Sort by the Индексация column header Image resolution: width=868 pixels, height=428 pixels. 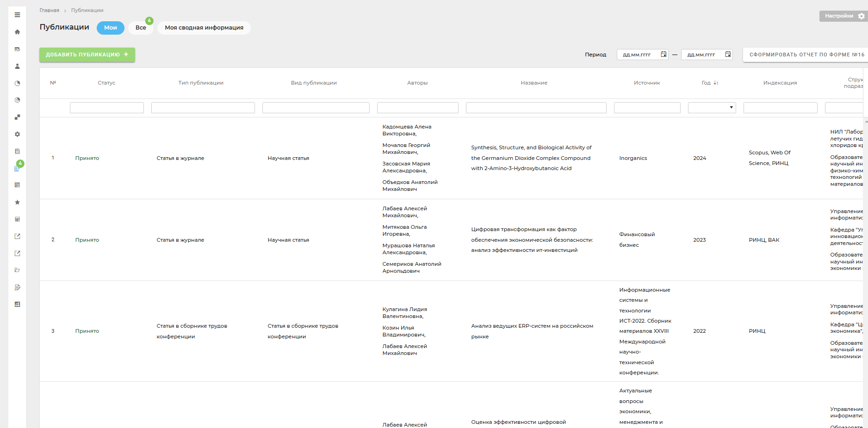780,83
